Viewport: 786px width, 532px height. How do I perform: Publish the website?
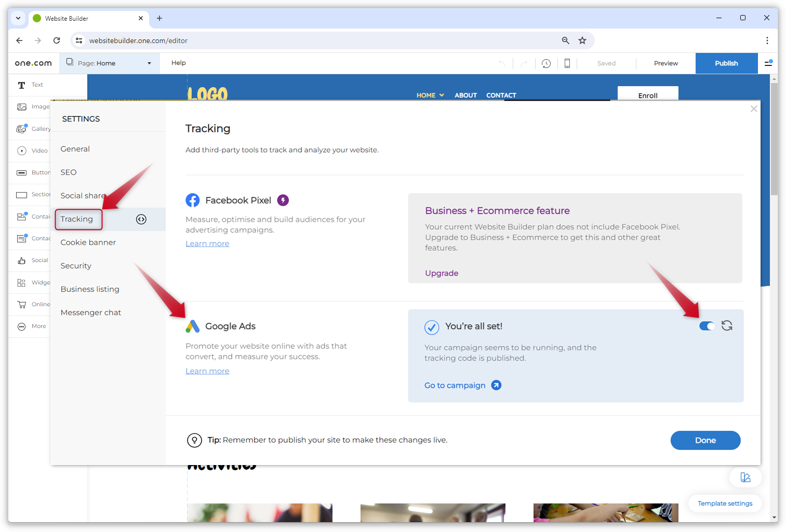(x=726, y=63)
